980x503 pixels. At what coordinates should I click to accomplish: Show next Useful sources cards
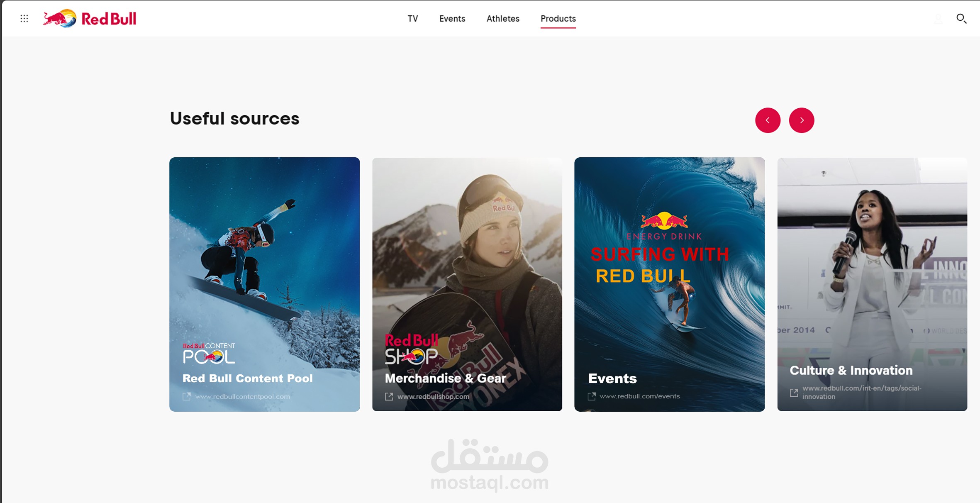click(801, 120)
